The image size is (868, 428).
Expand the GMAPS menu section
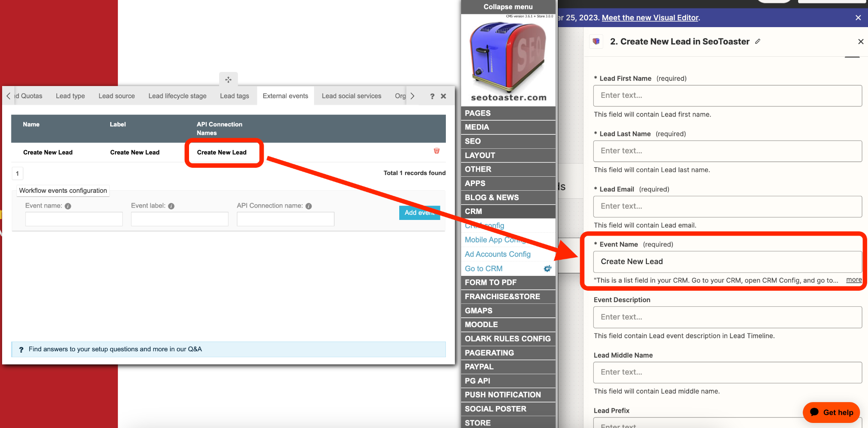pos(508,311)
